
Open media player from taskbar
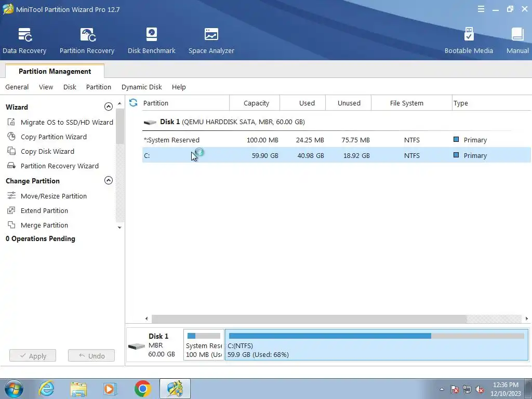[110, 389]
